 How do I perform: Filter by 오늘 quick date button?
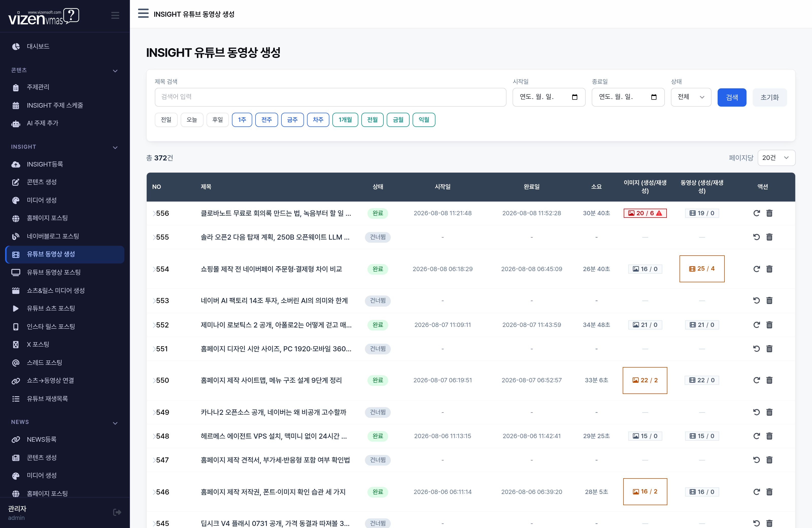pos(192,120)
